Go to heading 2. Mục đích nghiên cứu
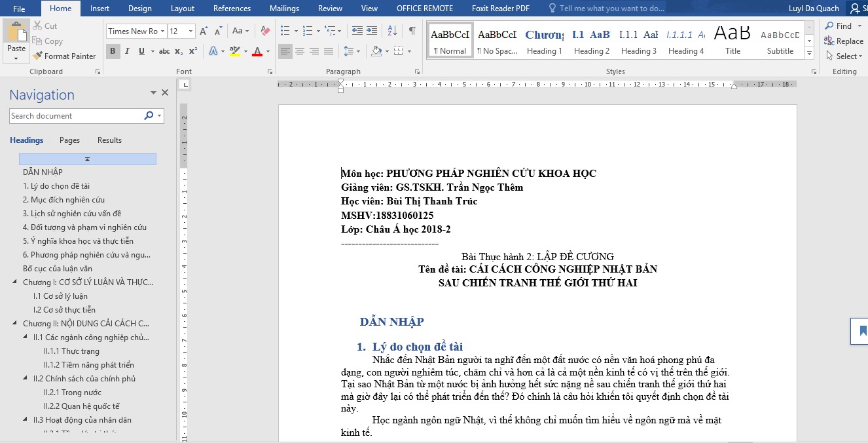The width and height of the screenshot is (868, 443). click(63, 200)
